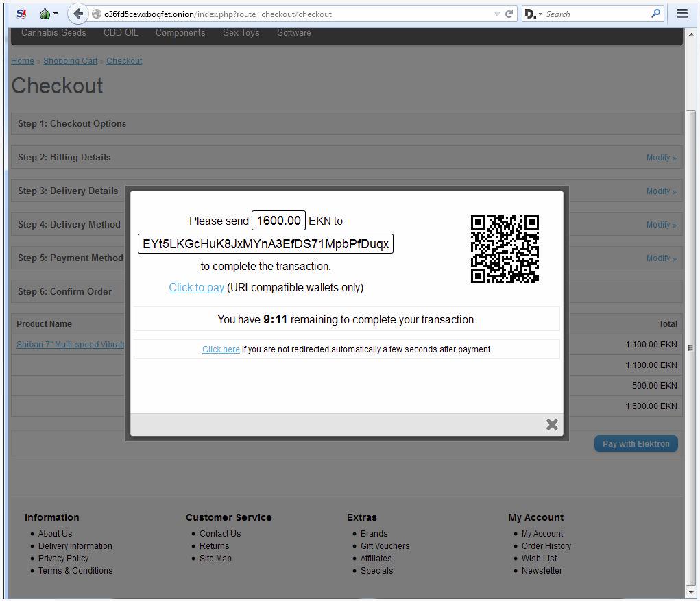Viewport: 700px width, 601px height.
Task: Expand Step 3: Delivery Details
Action: tap(68, 191)
